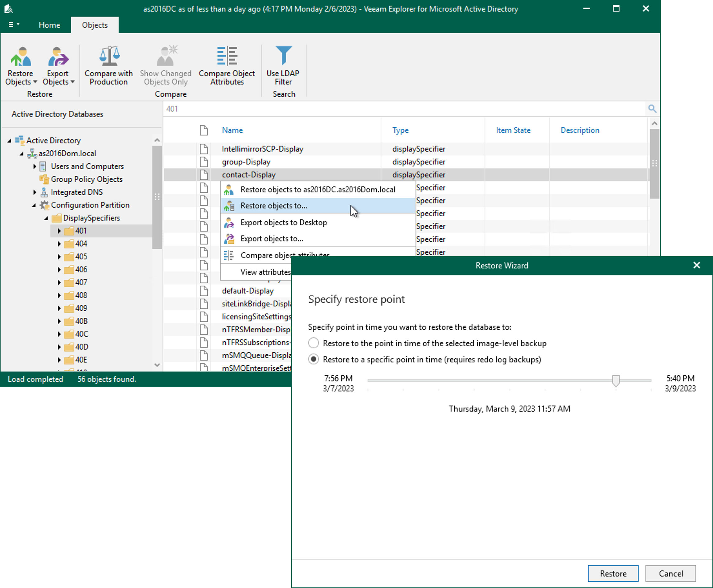
Task: Click the file icon column header
Action: (x=204, y=130)
